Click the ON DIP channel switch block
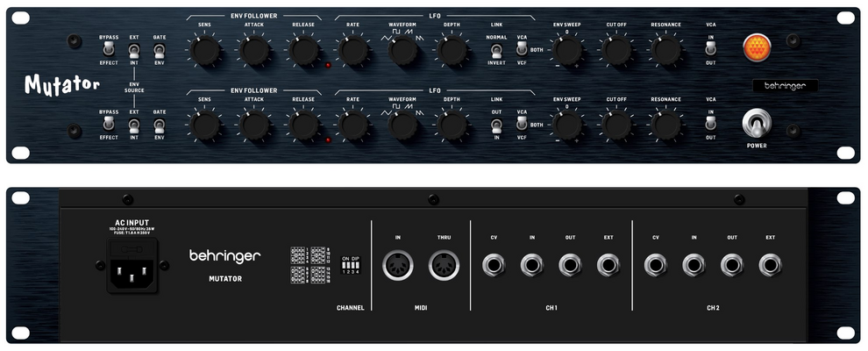This screenshot has height=351, width=868. [x=351, y=265]
